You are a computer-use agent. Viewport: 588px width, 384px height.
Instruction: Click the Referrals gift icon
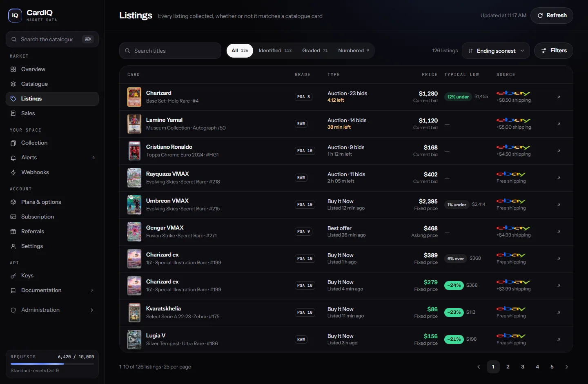13,232
